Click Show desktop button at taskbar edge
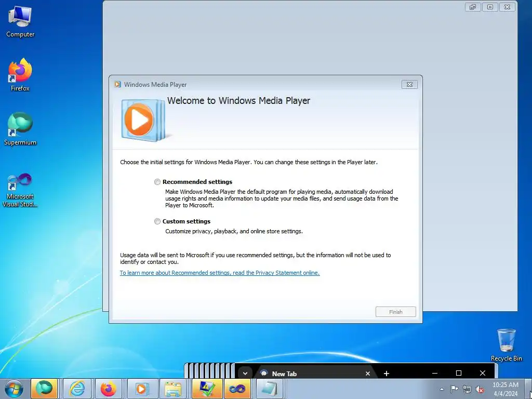The width and height of the screenshot is (532, 399). pos(528,389)
